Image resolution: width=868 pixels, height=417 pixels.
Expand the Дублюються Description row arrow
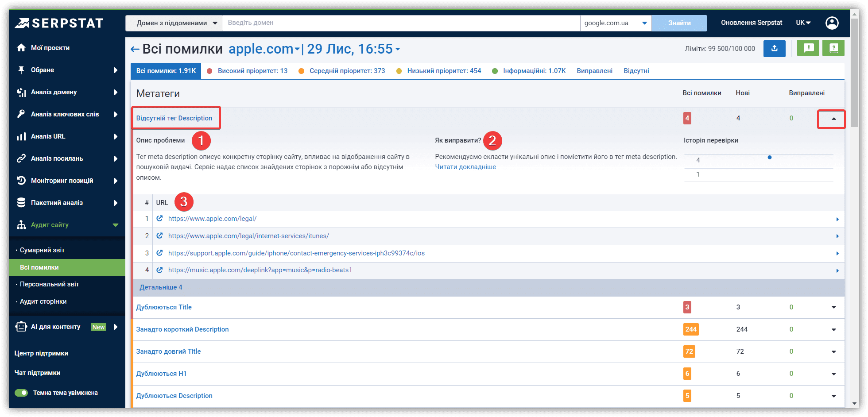pos(833,396)
